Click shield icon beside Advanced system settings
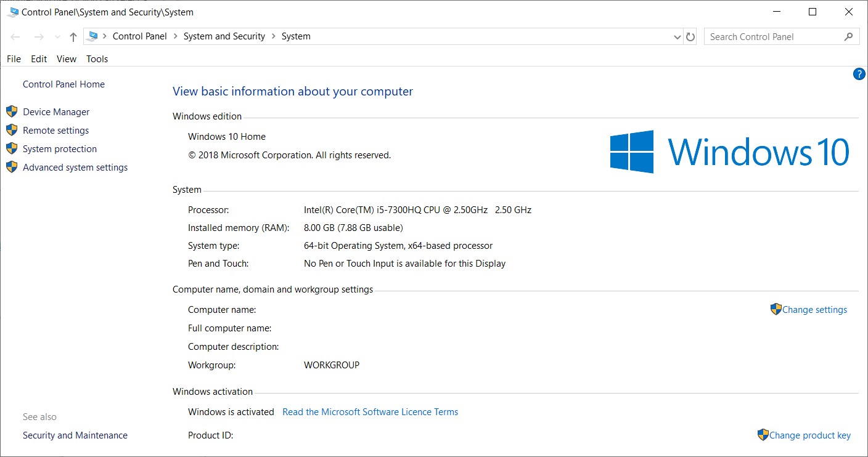The height and width of the screenshot is (457, 868). 12,167
